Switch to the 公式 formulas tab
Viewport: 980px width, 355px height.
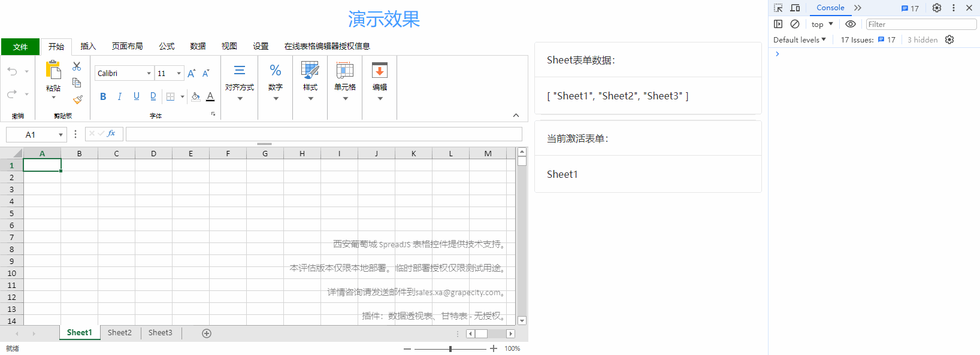(x=167, y=46)
